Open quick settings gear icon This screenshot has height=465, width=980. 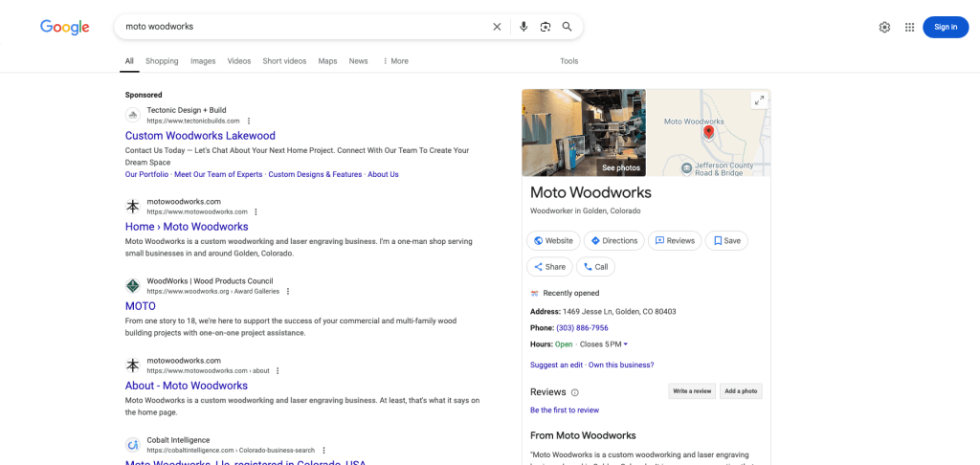point(884,28)
